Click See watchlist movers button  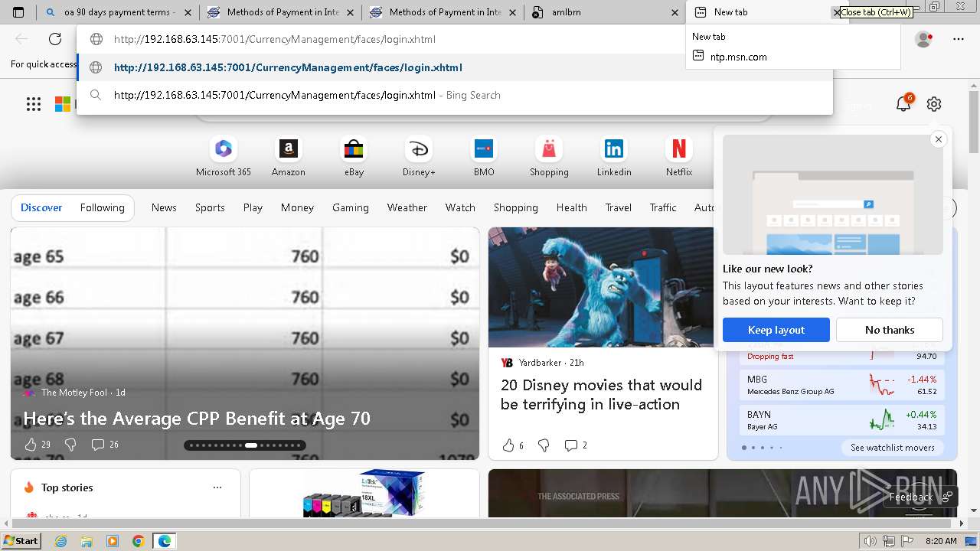click(x=893, y=448)
